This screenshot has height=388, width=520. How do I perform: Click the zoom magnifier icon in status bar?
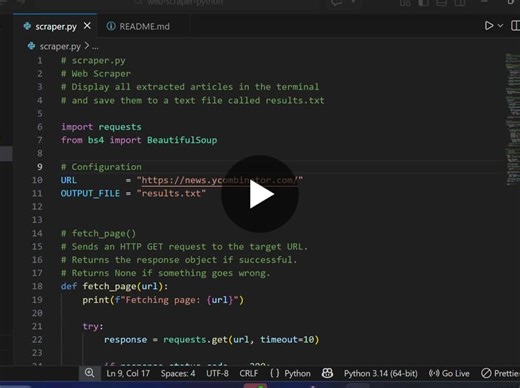89,373
